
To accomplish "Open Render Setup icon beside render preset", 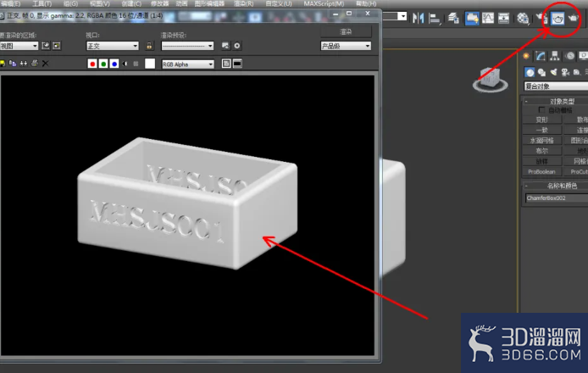I will (x=225, y=46).
